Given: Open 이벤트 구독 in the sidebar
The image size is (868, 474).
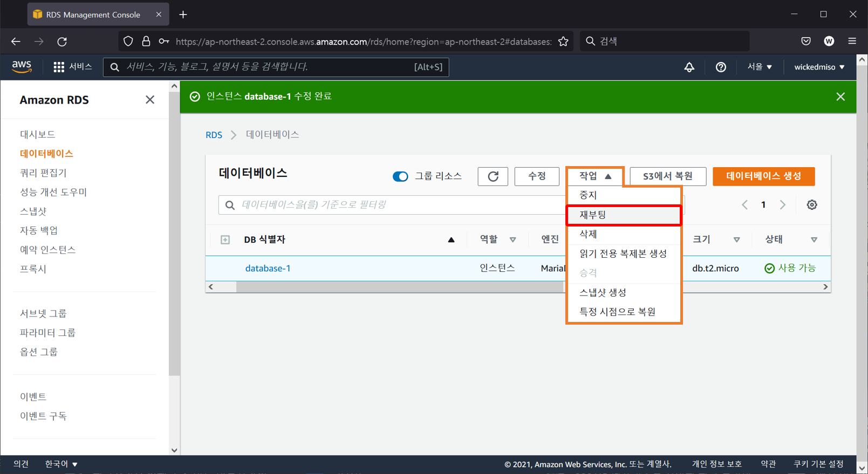Looking at the screenshot, I should (x=43, y=416).
